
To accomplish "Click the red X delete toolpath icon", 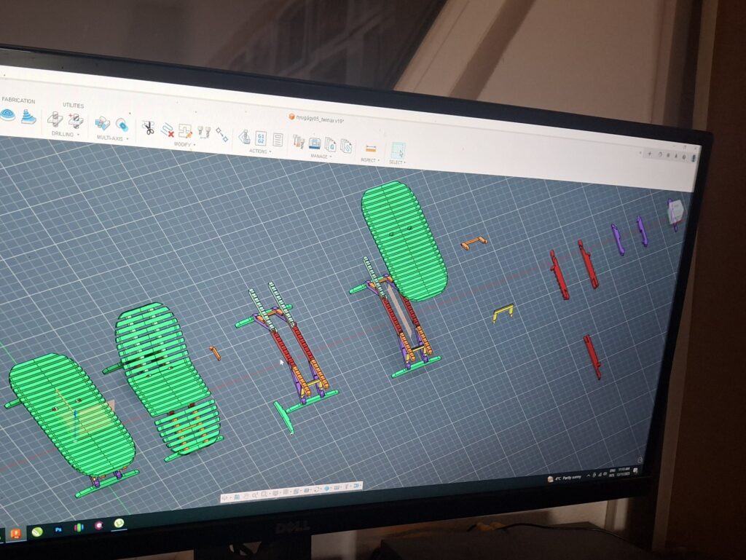I will click(167, 130).
